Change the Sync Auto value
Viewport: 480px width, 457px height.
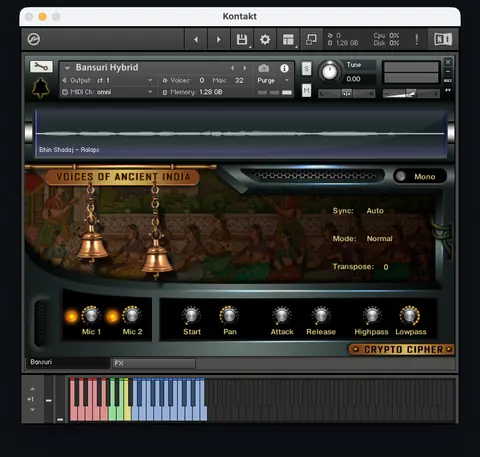coord(375,211)
